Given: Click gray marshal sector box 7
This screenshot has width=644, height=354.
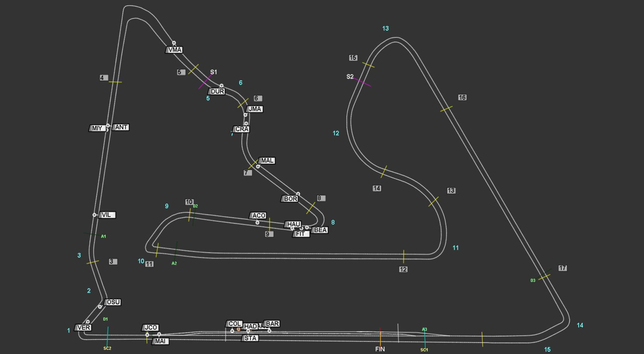Looking at the screenshot, I should (248, 173).
